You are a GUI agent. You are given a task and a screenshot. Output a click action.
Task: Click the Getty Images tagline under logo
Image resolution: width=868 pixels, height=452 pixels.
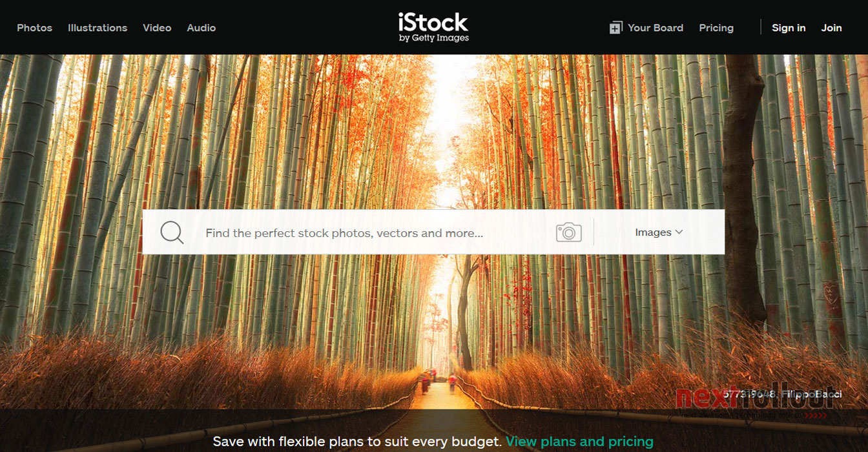tap(434, 38)
